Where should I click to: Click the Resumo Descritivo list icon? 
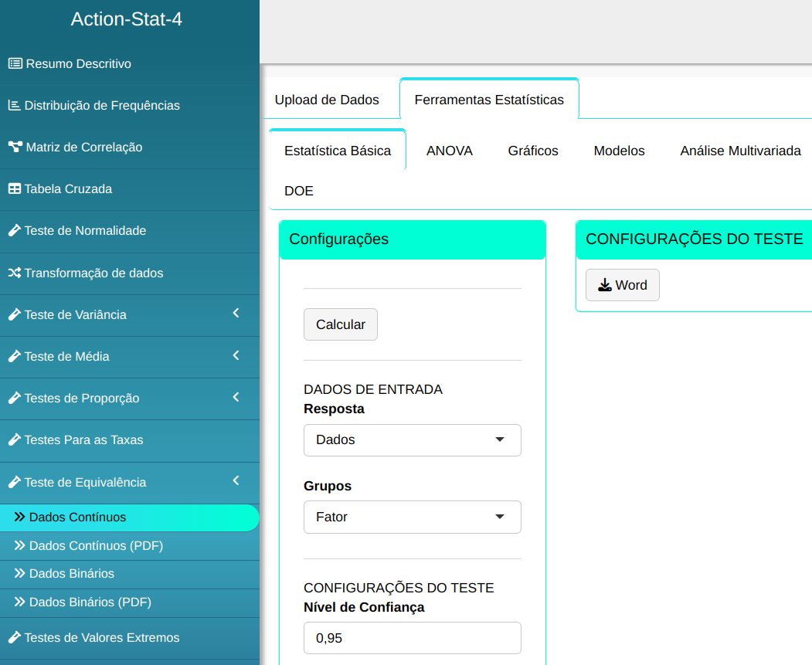(15, 64)
